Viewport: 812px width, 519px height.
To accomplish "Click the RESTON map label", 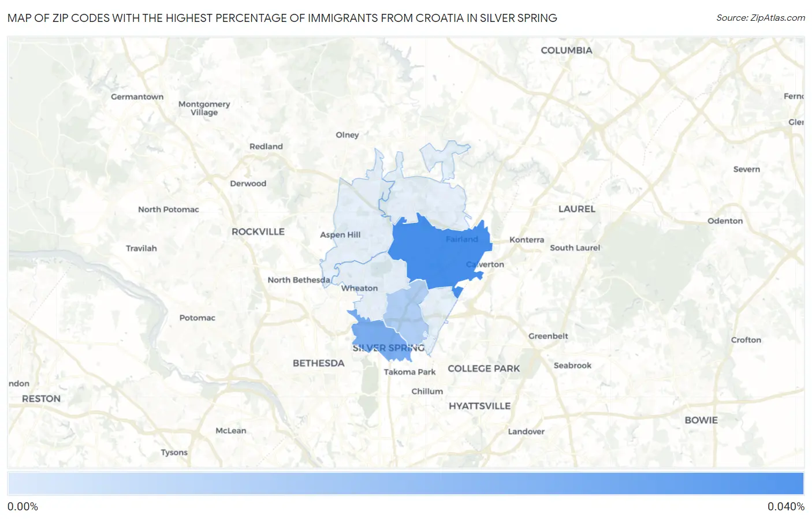I will coord(41,399).
